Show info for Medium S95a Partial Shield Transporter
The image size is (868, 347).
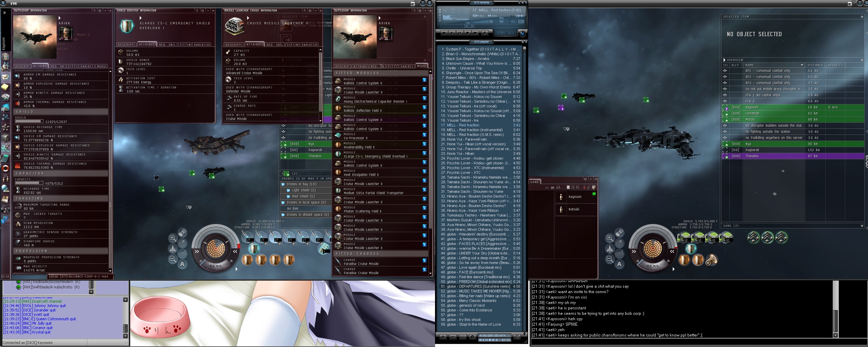point(425,190)
